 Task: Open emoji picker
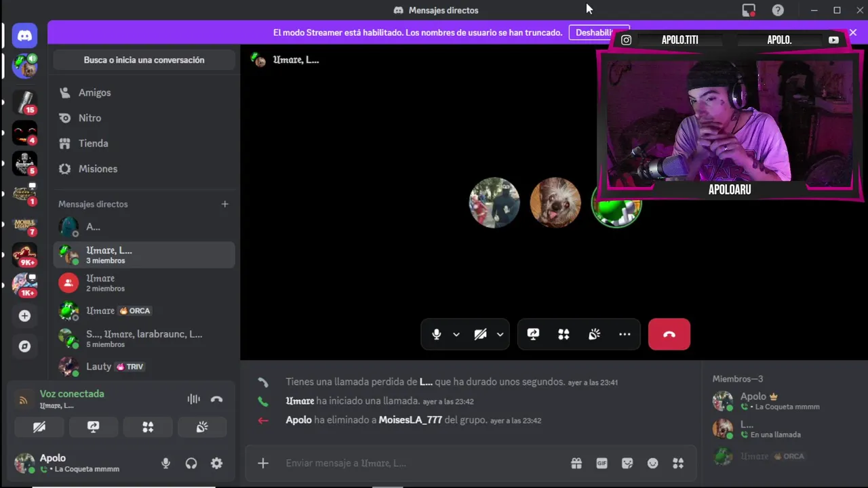coord(652,463)
